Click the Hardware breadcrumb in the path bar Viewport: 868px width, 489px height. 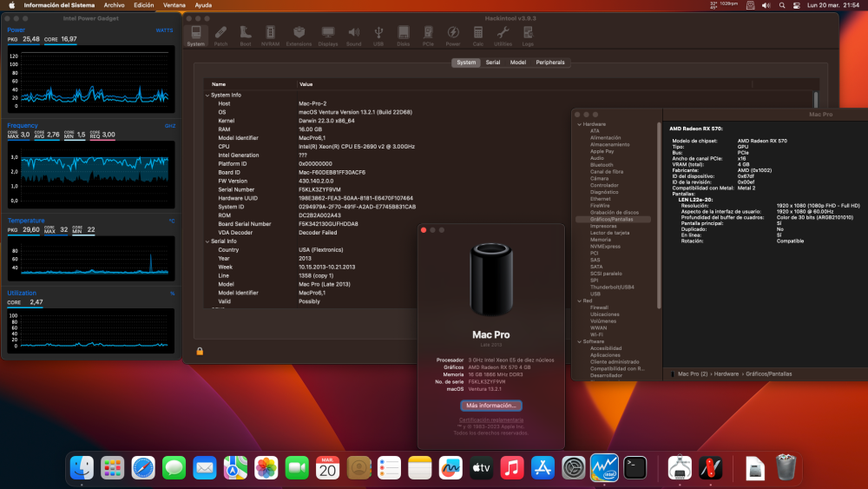tap(727, 373)
